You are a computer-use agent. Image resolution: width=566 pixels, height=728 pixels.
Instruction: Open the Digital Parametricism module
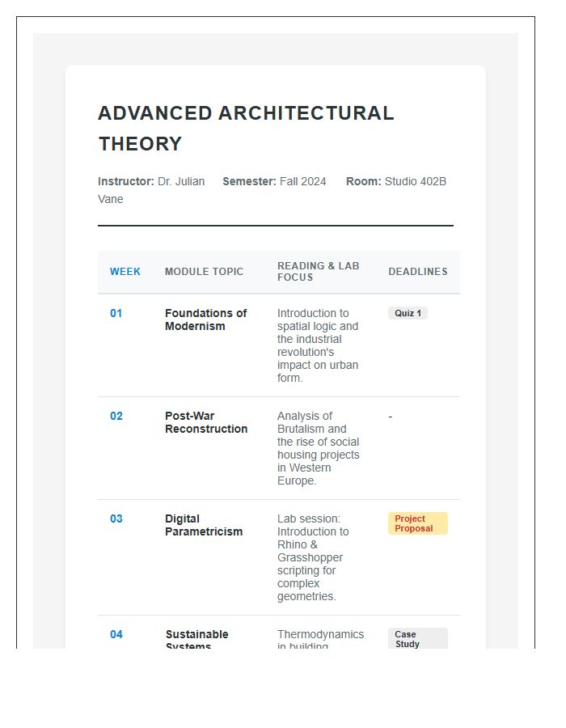tap(204, 525)
